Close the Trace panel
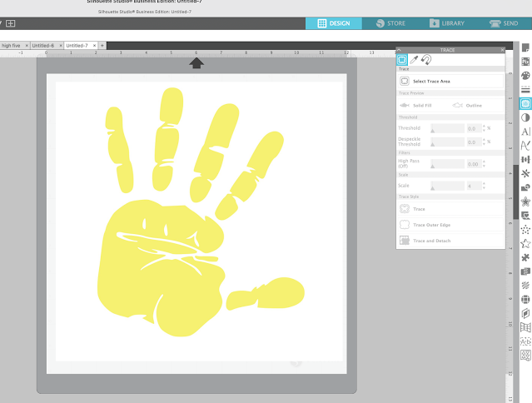 pyautogui.click(x=503, y=50)
